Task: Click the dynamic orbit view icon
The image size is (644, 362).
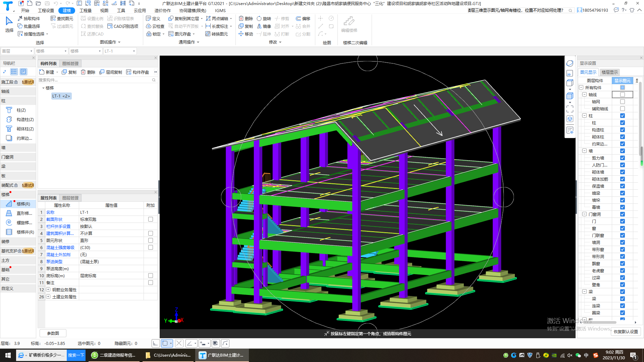Action: coord(570,63)
